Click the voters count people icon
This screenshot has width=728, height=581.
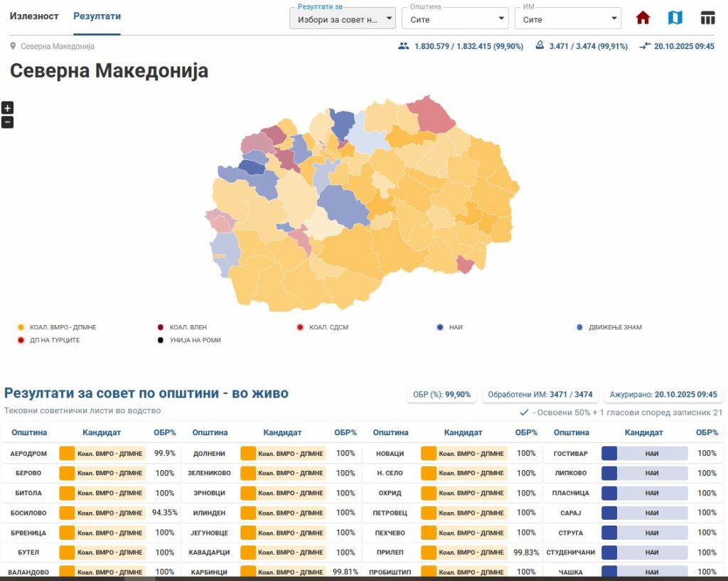(x=404, y=46)
